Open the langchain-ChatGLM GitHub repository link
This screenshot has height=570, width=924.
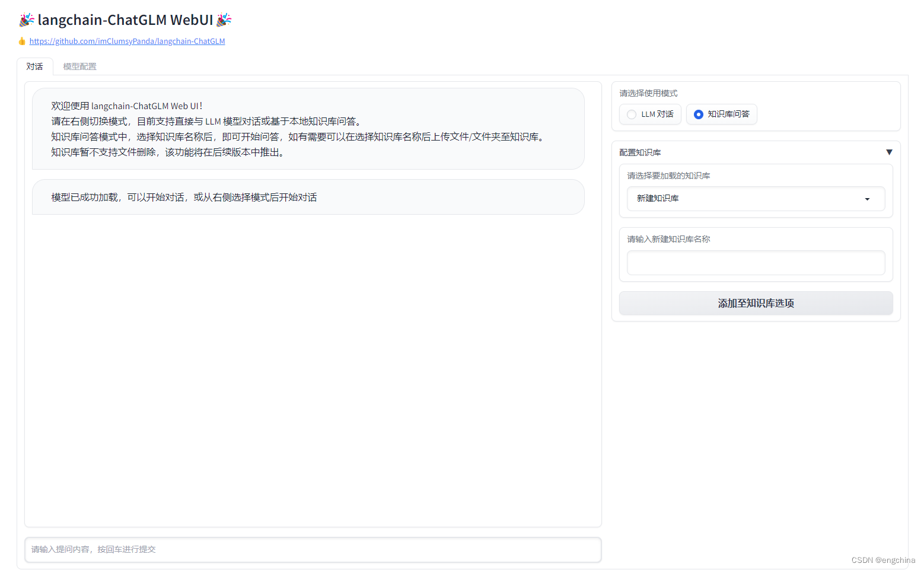click(127, 41)
